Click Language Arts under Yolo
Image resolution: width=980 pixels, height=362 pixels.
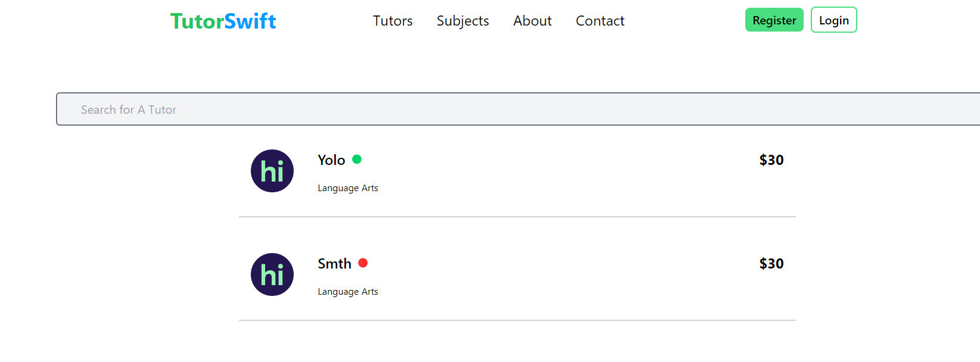(348, 188)
